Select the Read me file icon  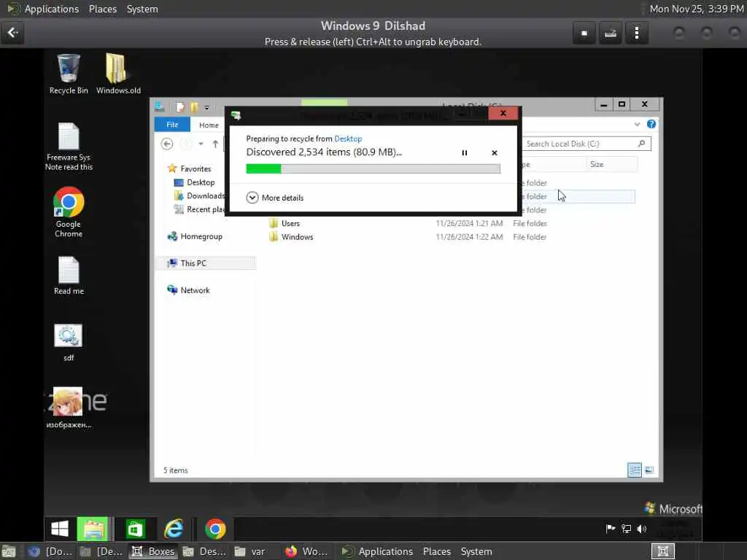[69, 276]
